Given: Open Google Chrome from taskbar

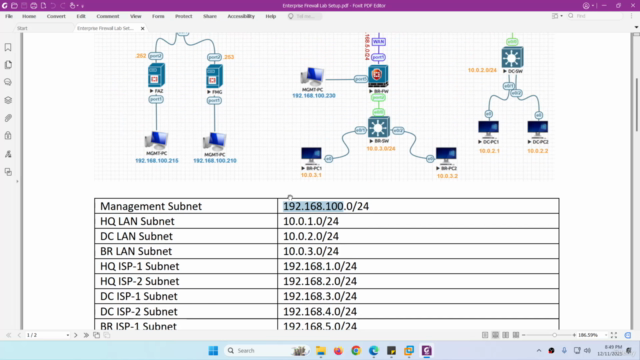Looking at the screenshot, I should [x=356, y=351].
